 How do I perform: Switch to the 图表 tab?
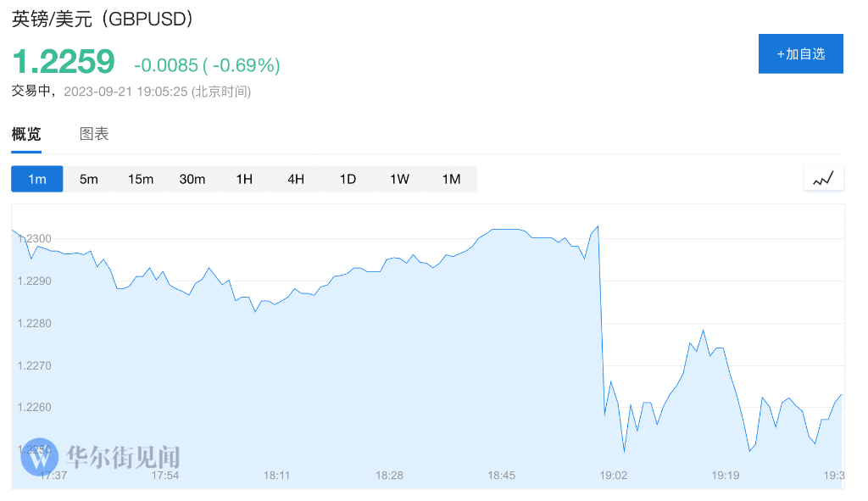click(x=94, y=134)
